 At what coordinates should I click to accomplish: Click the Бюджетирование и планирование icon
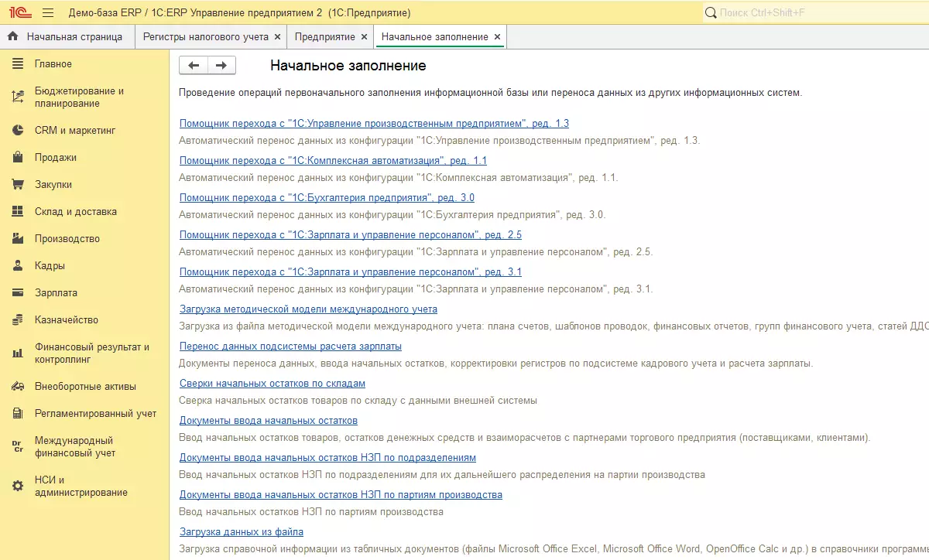point(18,97)
